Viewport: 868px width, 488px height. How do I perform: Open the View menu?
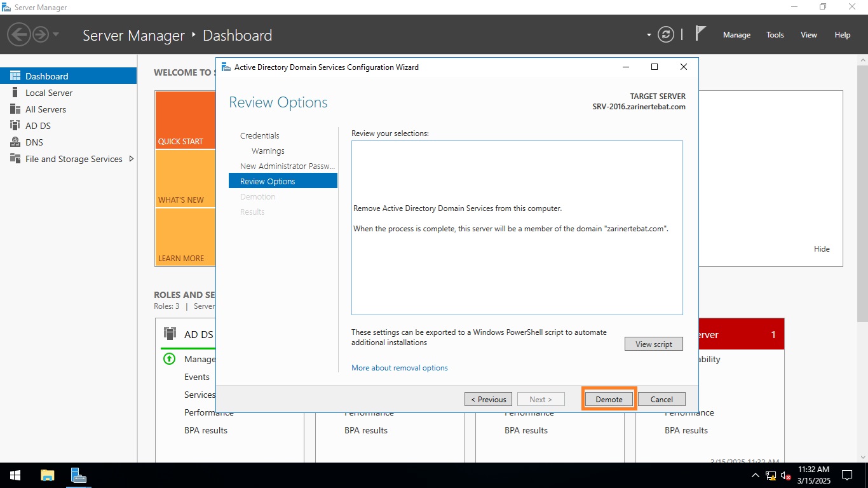click(x=809, y=35)
